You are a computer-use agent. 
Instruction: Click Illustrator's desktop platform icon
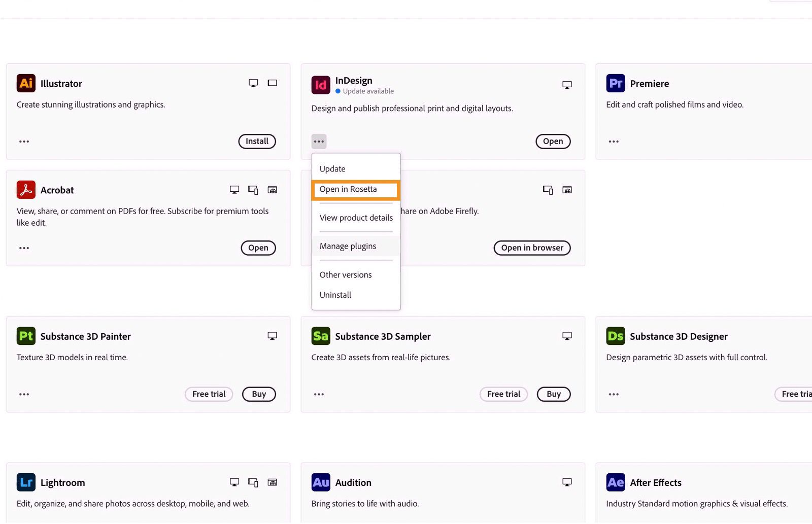tap(253, 83)
